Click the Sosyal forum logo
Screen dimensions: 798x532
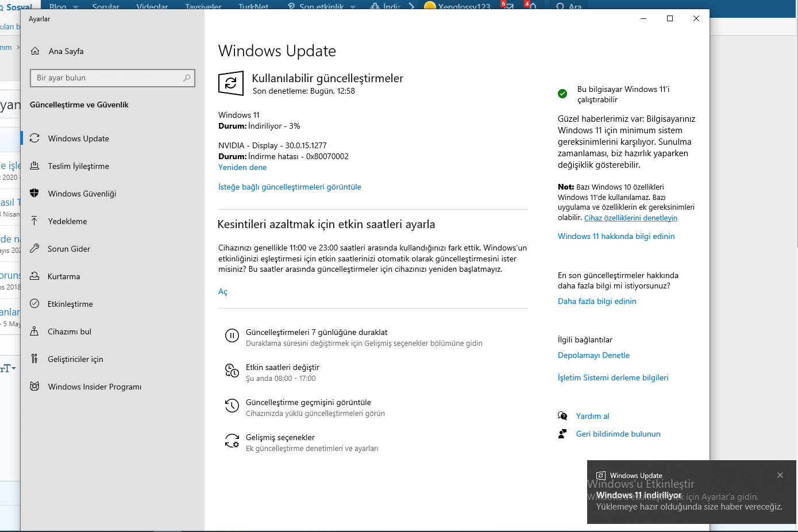coord(17,6)
